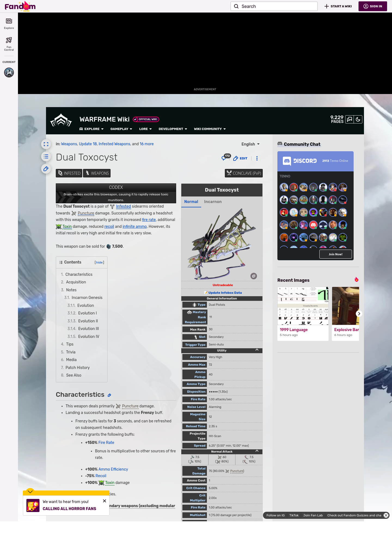The width and height of the screenshot is (392, 545).
Task: Click the Join Now! Discord button
Action: pyautogui.click(x=335, y=254)
